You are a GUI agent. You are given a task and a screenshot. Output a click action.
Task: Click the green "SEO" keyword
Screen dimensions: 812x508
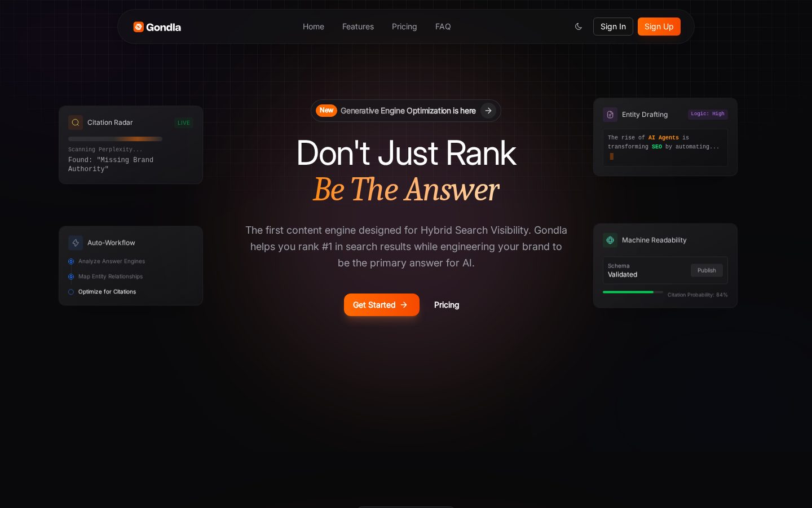point(657,147)
